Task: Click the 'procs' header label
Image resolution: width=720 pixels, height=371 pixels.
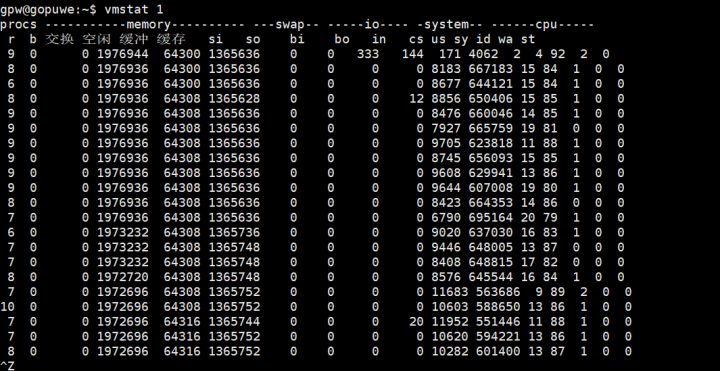Action: (18, 24)
